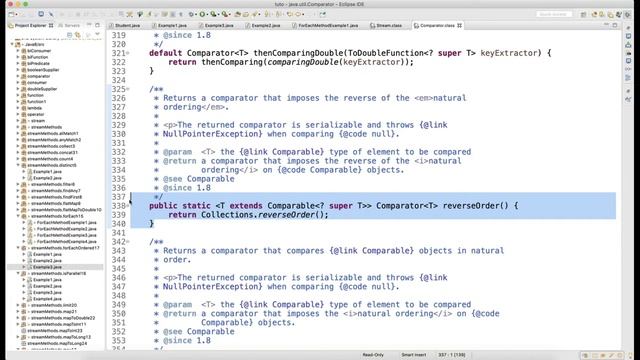Screen dimensions: 640x360
Task: Expand the biConsumer package
Action: 18,51
